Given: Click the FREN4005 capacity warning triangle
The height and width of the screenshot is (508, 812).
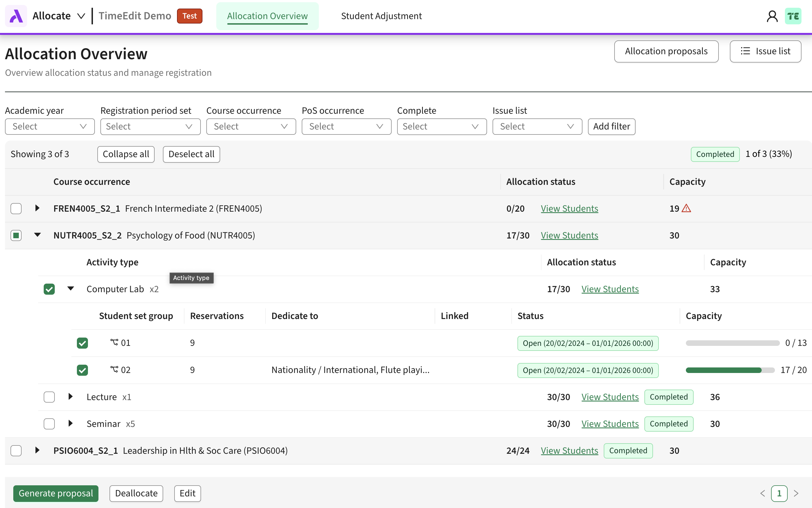Looking at the screenshot, I should 686,208.
